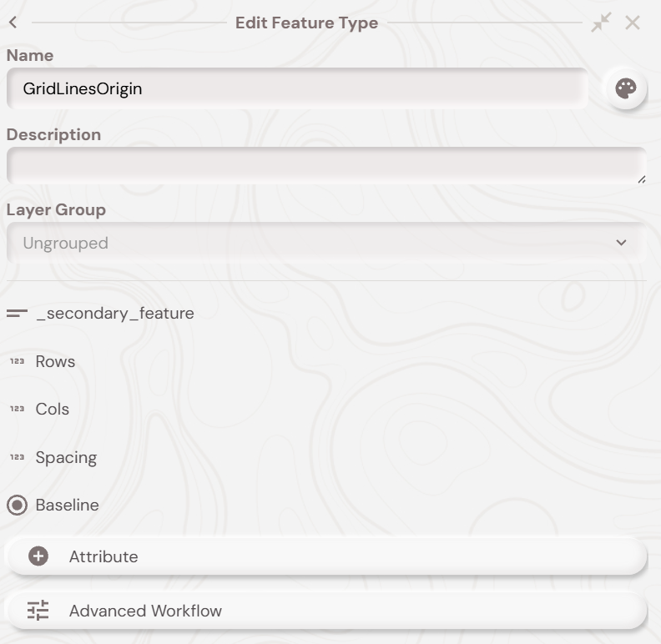Click the text icon beside _secondary_feature
This screenshot has height=644, width=661.
click(17, 314)
